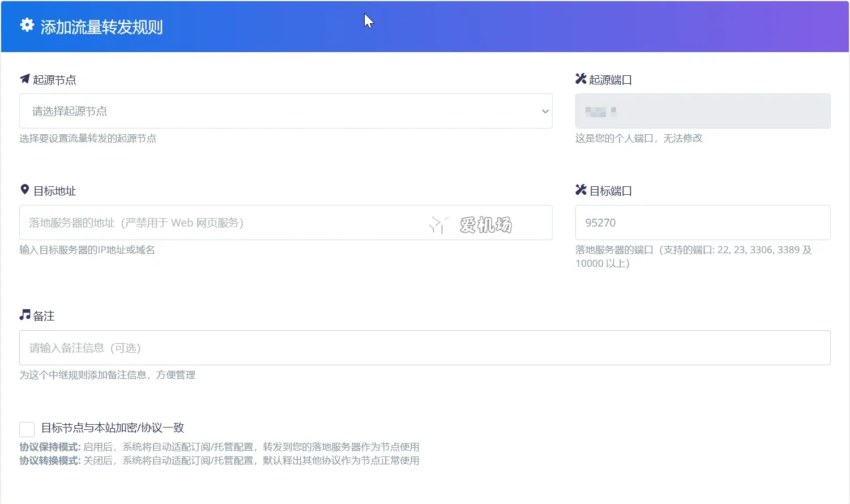Click the 协议保持模式 help text
This screenshot has height=504, width=850.
tap(219, 447)
